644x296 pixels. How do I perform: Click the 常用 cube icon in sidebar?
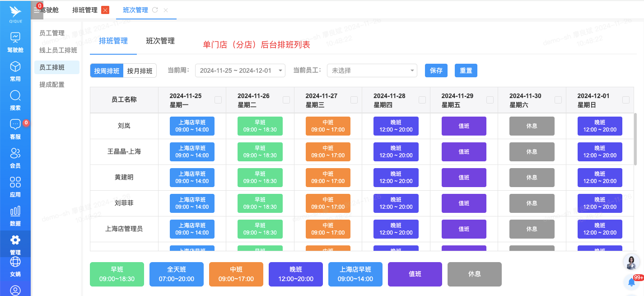(15, 67)
